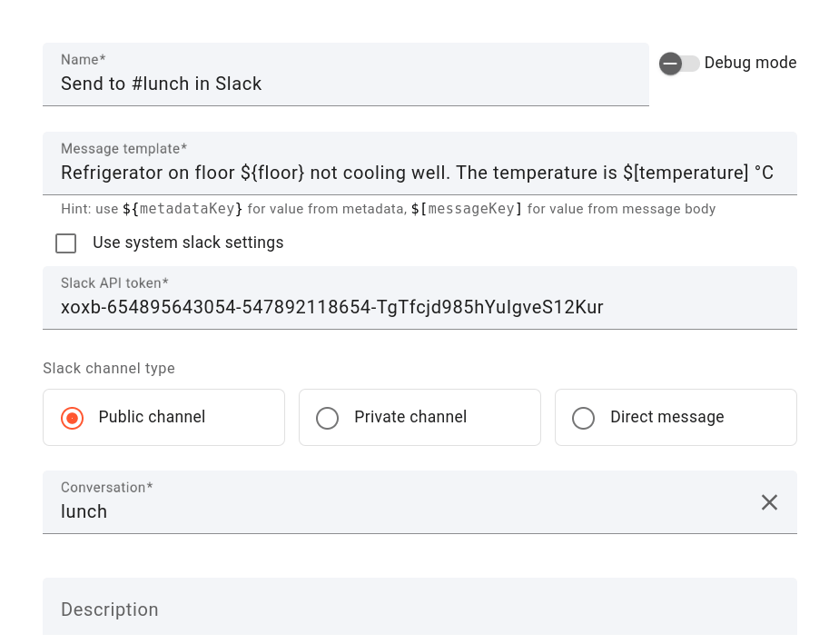Click the Name field containing 'Send to #lunch in Slack'
839x644 pixels.
coord(345,84)
